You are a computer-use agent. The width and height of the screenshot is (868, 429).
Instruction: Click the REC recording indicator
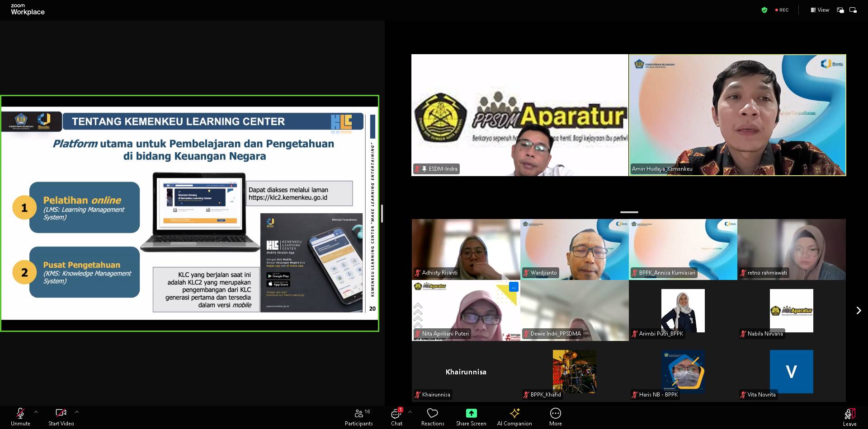tap(782, 10)
